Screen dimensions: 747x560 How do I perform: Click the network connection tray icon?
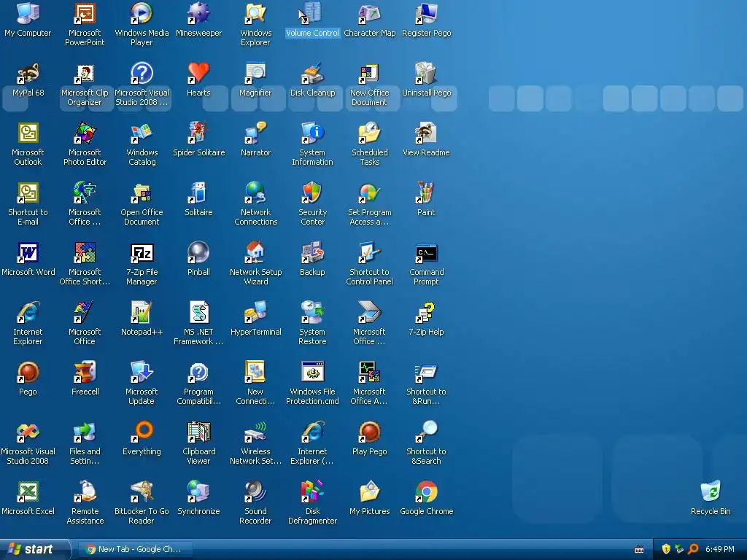(x=679, y=549)
